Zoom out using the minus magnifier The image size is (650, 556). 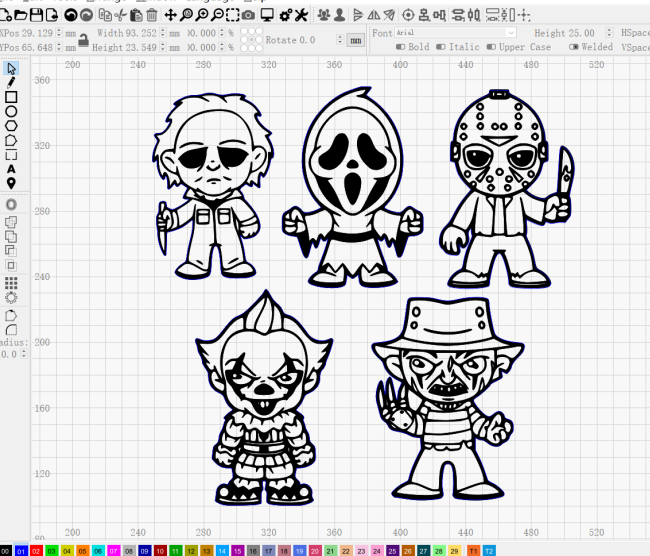pyautogui.click(x=217, y=16)
